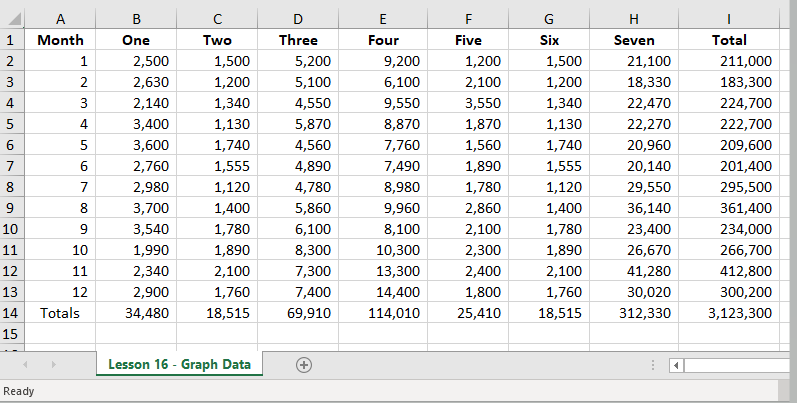The image size is (797, 403).
Task: Click the Ready status bar text
Action: click(19, 391)
